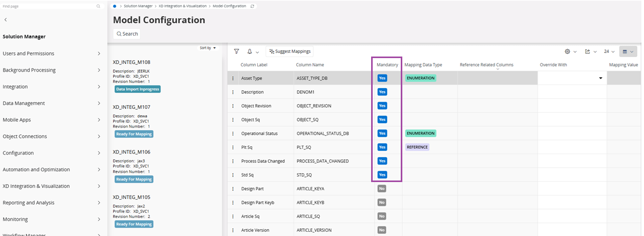Click the back arrow in the left sidebar
Image resolution: width=644 pixels, height=236 pixels.
(6, 20)
